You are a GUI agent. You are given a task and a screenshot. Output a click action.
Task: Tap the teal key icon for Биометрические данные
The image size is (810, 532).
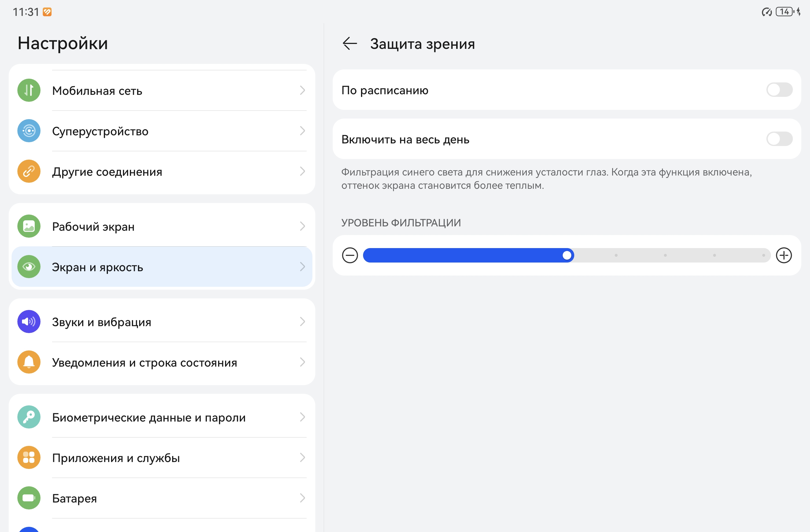[x=29, y=417]
